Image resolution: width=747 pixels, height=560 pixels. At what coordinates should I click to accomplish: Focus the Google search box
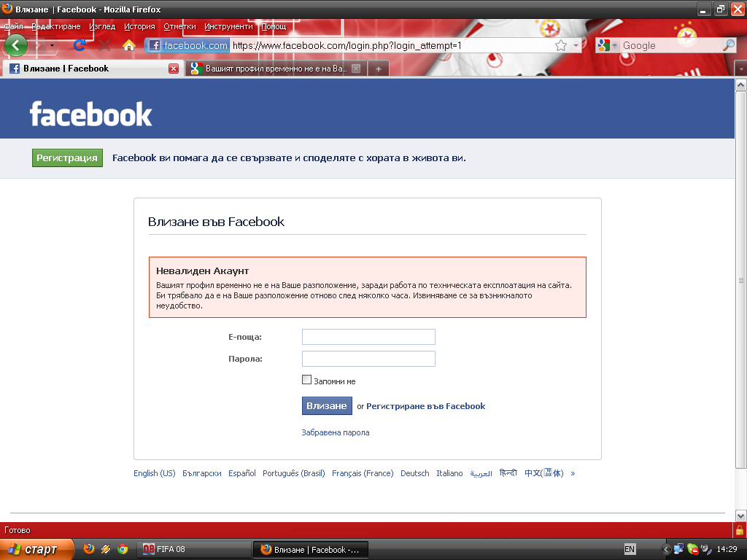pyautogui.click(x=671, y=45)
